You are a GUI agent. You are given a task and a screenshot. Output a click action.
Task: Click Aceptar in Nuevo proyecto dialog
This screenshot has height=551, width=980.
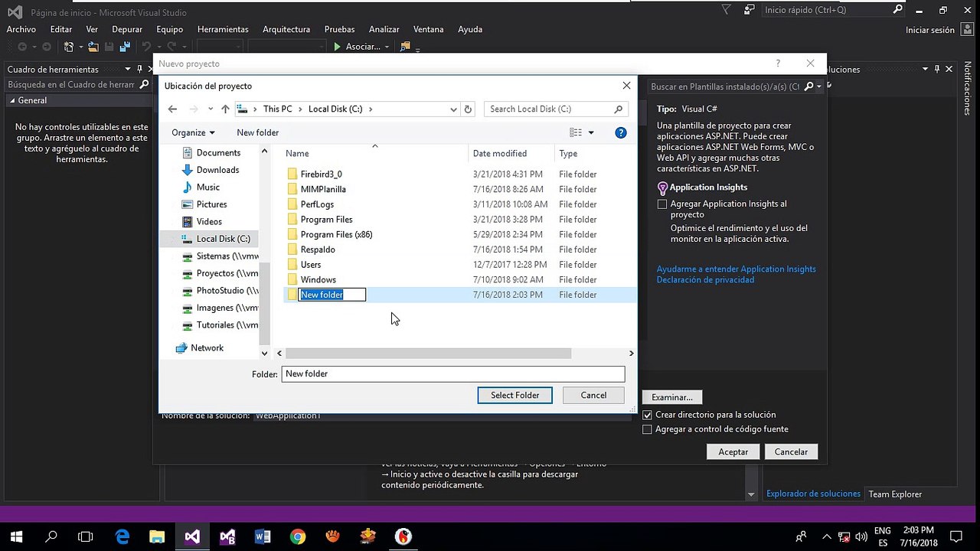[x=733, y=452]
